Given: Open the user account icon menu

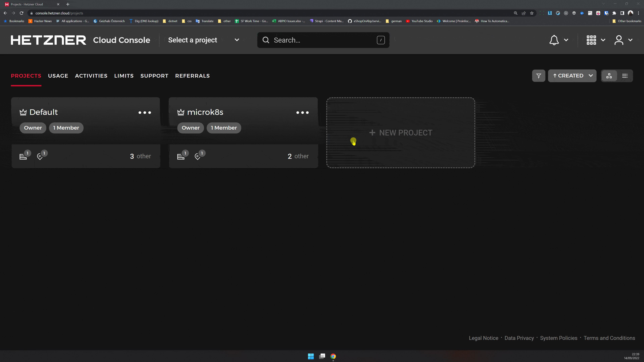Looking at the screenshot, I should pyautogui.click(x=619, y=40).
